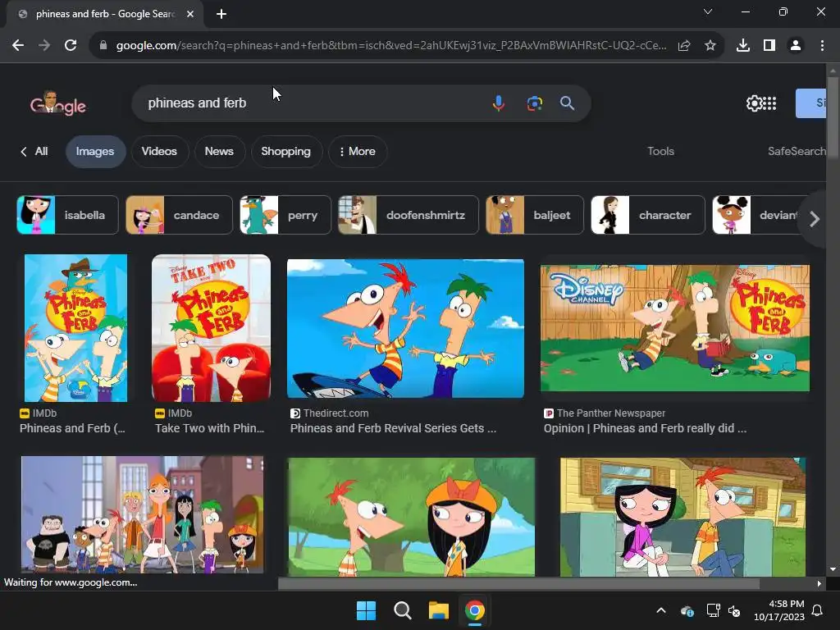
Task: Open the Take Two with Phin... link
Action: point(209,428)
